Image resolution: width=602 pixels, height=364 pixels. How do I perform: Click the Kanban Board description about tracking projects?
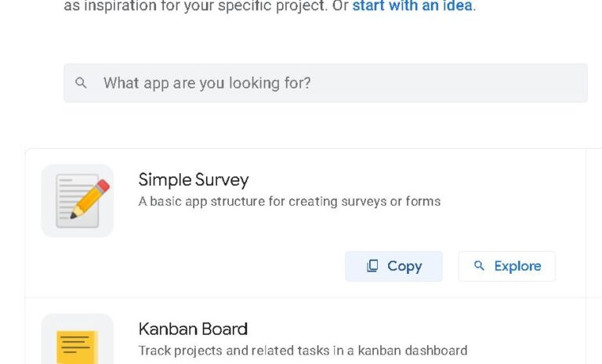[x=303, y=351]
